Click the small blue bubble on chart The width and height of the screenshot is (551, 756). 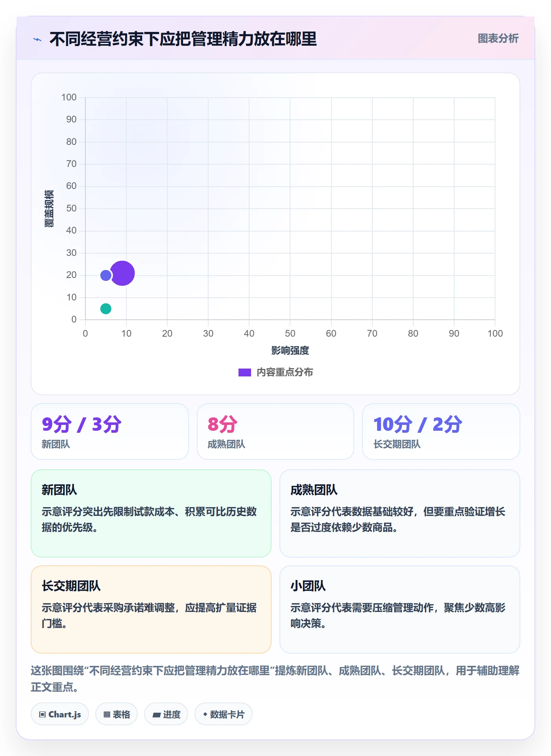click(105, 275)
